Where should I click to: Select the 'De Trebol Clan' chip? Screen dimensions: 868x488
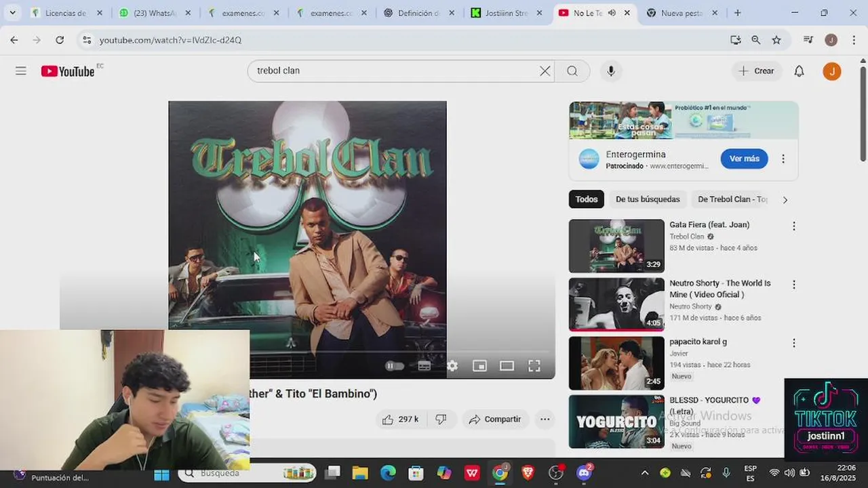732,199
